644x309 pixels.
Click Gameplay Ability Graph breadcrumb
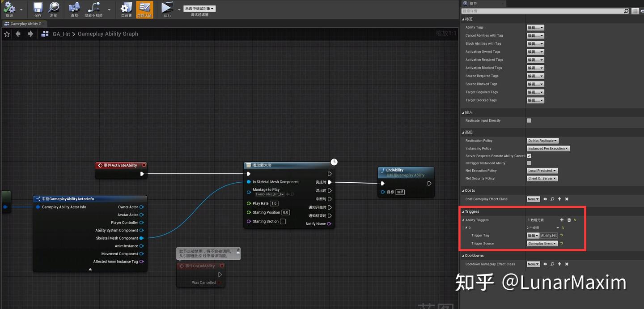coord(108,34)
